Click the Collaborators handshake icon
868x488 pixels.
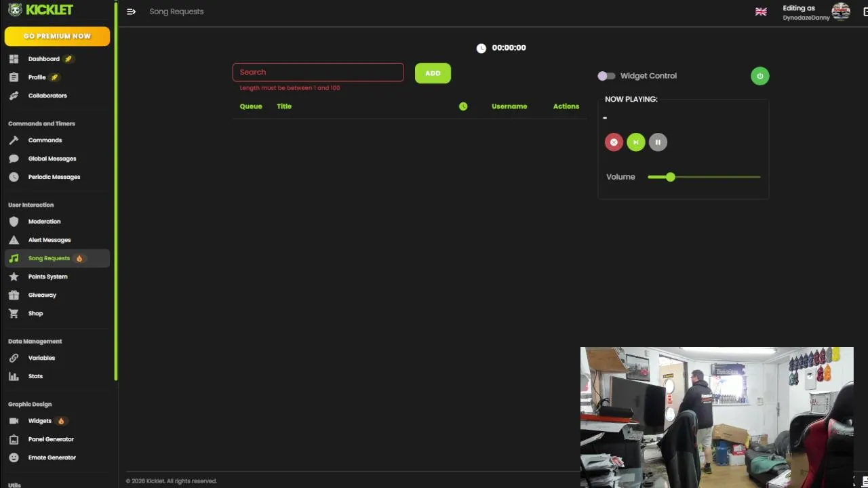[14, 96]
